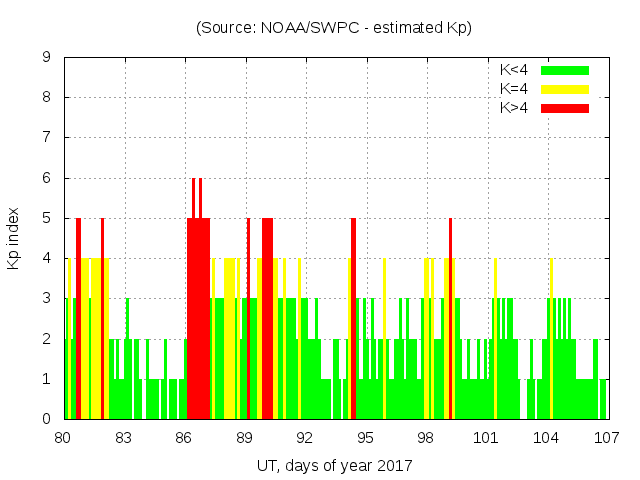The image size is (640, 480).
Task: Click the x-axis tick label 95
Action: point(365,437)
